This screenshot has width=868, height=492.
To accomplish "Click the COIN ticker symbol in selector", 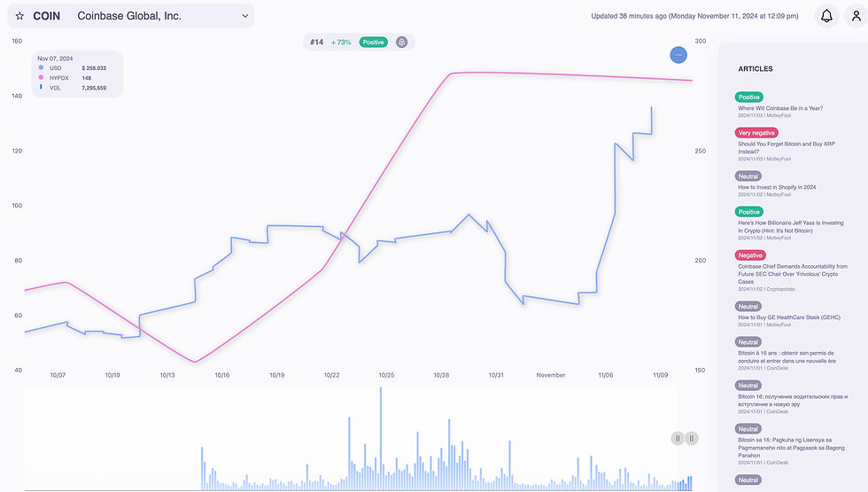I will point(46,16).
